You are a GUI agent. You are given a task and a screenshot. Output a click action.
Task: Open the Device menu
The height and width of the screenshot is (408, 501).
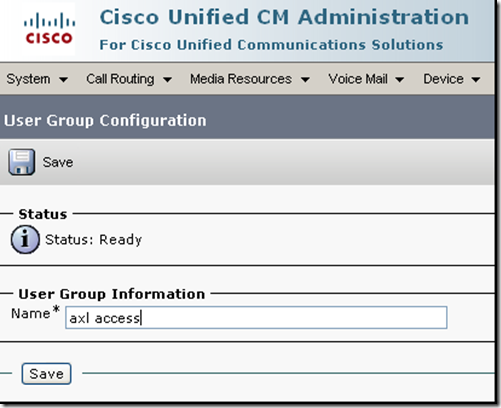point(443,79)
